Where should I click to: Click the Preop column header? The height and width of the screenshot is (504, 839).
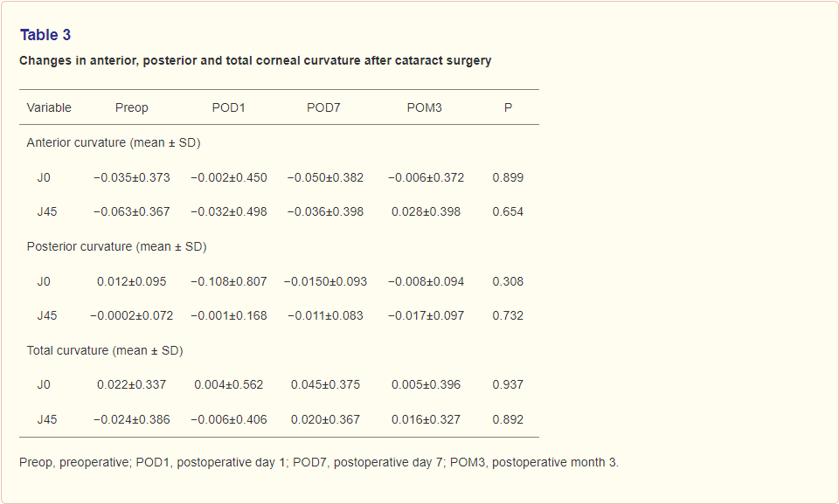coord(132,107)
